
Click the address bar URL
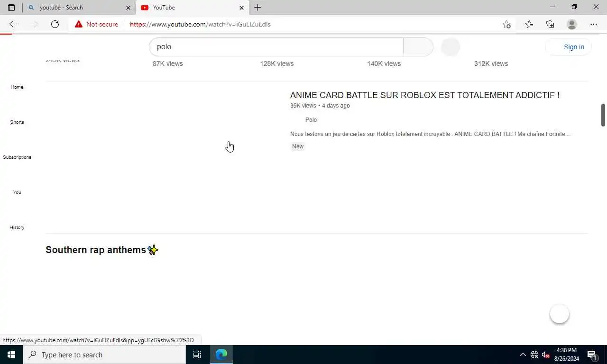tap(200, 24)
